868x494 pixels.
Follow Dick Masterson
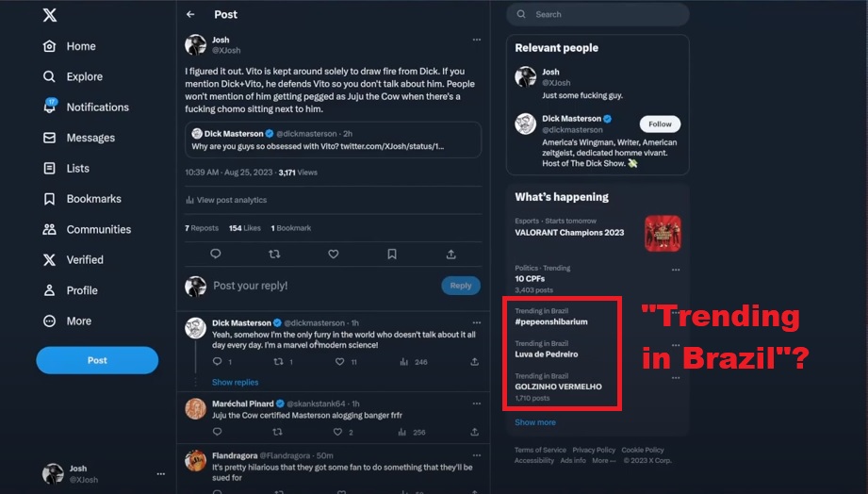660,124
